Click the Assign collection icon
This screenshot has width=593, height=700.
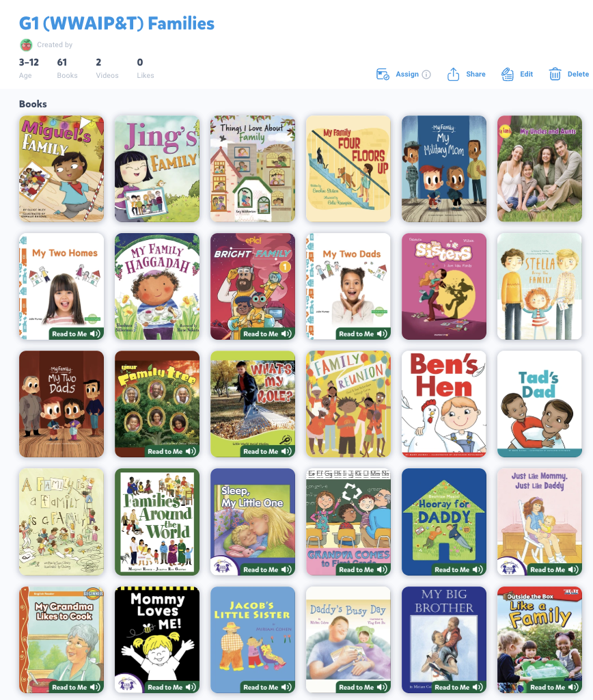point(383,74)
